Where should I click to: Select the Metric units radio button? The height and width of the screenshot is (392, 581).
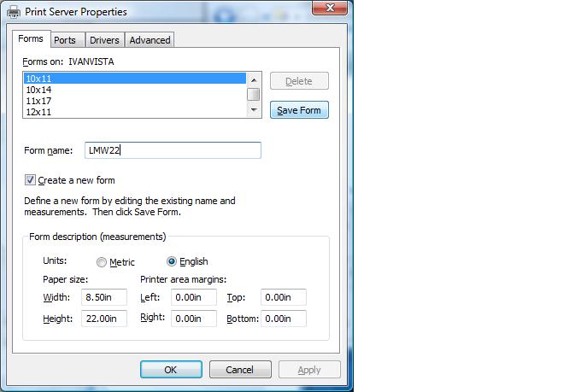103,262
